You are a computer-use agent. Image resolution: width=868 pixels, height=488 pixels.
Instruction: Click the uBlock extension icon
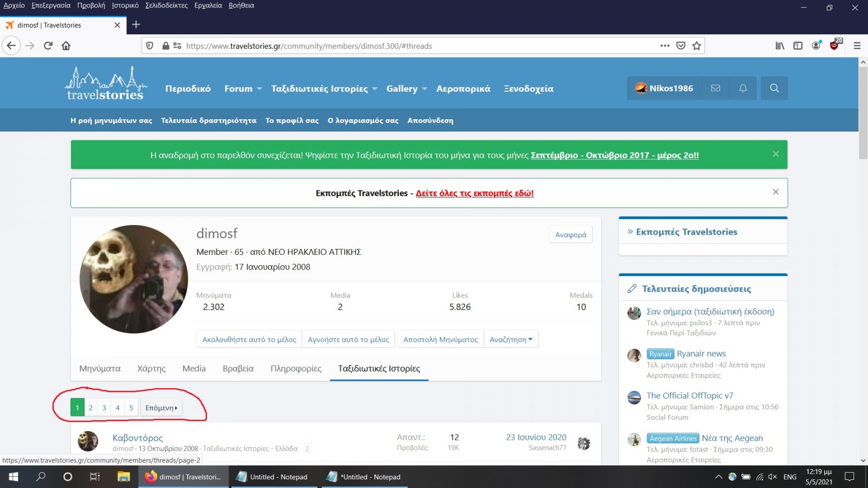pos(835,44)
